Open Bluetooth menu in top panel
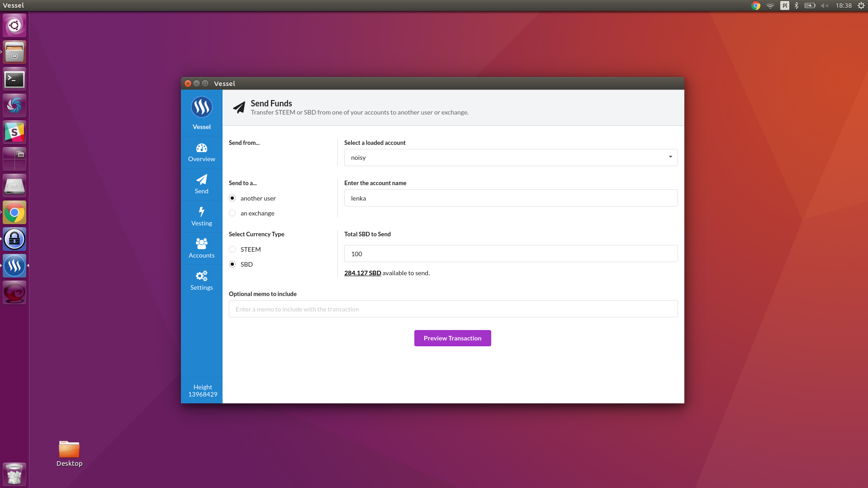The height and width of the screenshot is (488, 868). [797, 5]
